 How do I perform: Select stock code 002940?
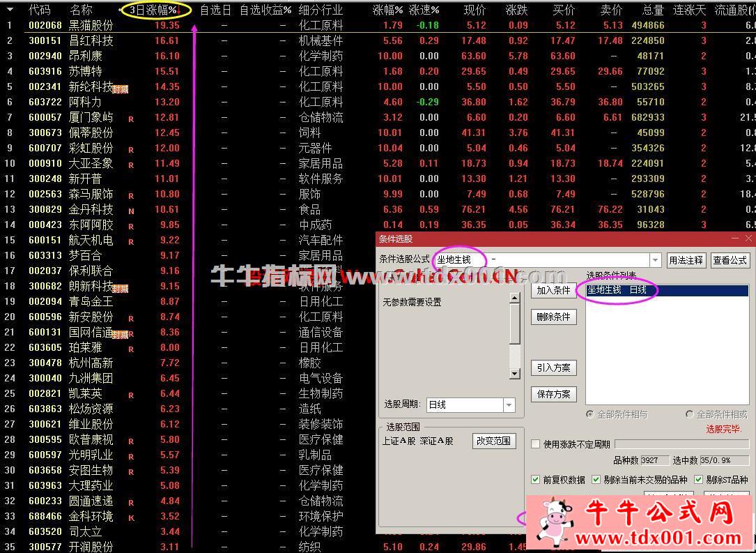(x=45, y=56)
